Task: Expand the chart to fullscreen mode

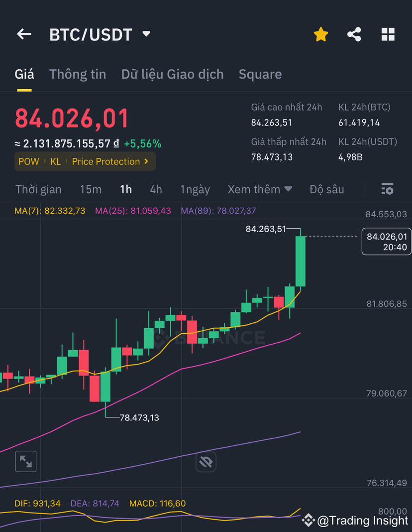Action: 25,461
